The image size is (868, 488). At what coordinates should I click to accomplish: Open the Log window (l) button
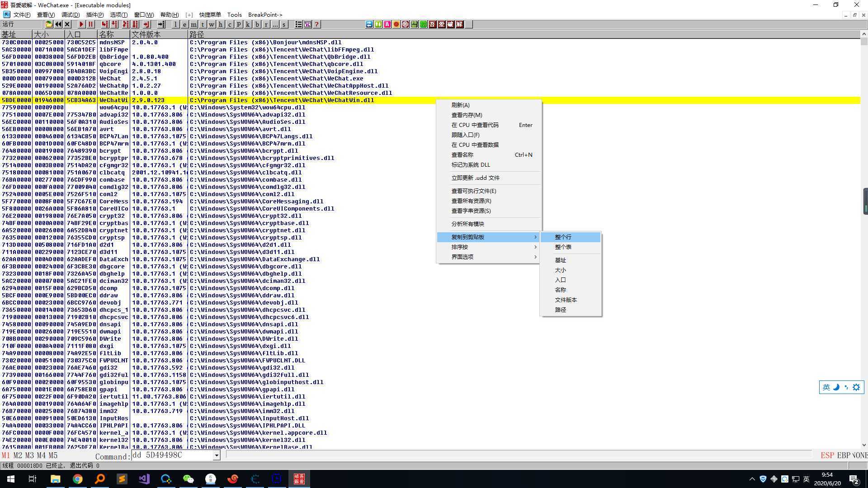175,24
